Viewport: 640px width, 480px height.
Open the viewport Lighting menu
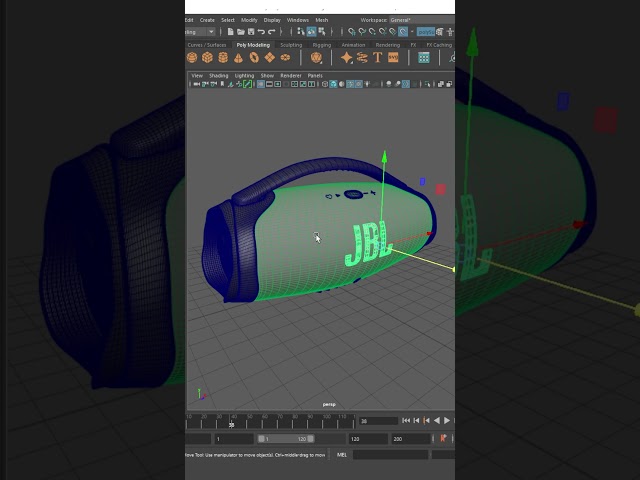pyautogui.click(x=244, y=76)
